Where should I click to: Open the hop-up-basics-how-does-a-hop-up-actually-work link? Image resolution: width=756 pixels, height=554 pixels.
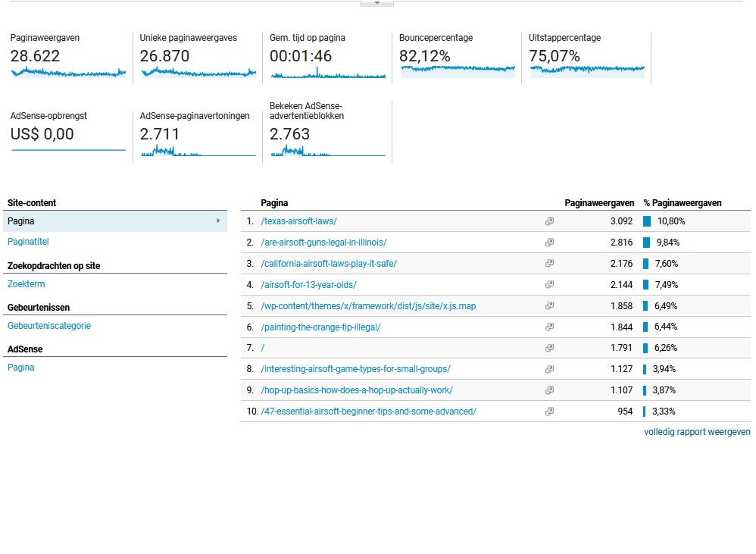coord(357,390)
